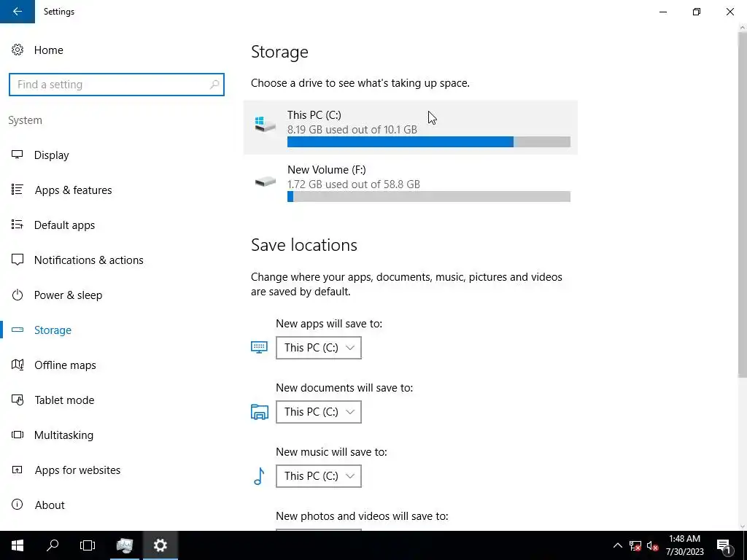Go back with the Settings back arrow
Viewport: 747px width, 560px height.
[x=18, y=12]
